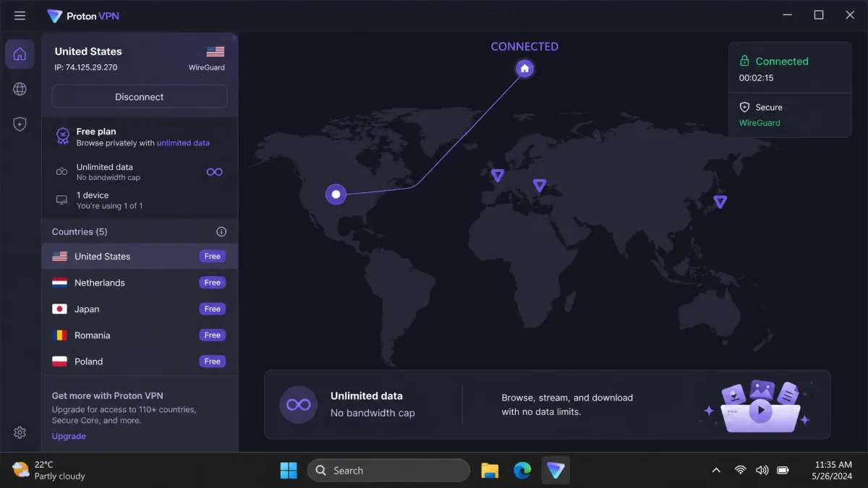Click the green WireGuard status text

tap(759, 123)
